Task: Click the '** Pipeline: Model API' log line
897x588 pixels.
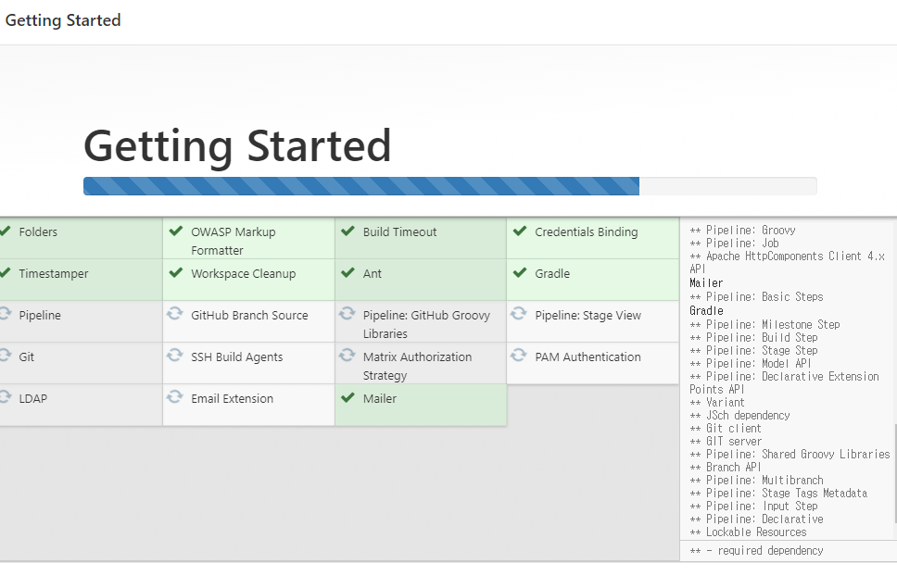Action: coord(751,364)
